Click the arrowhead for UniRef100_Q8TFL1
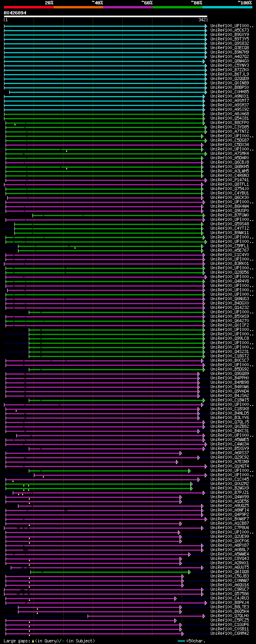 [202, 184]
